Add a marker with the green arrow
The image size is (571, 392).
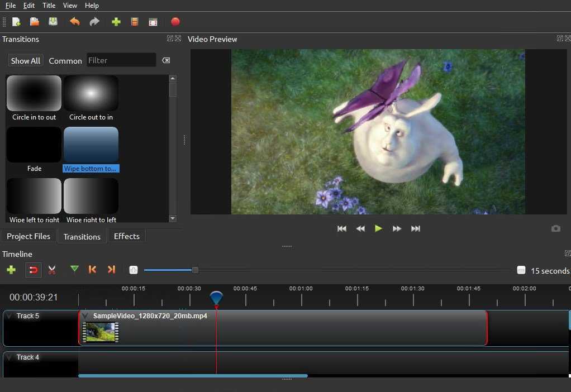[74, 269]
